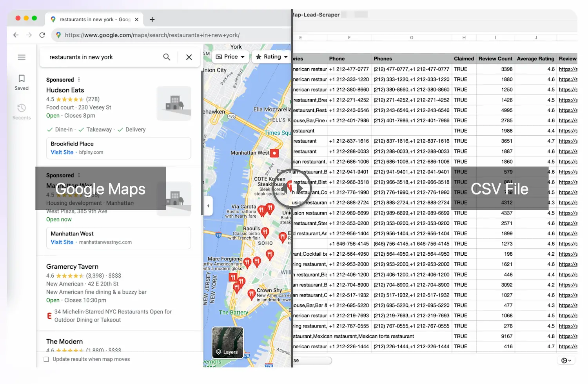Open the Gramercy Tavern listing

72,267
